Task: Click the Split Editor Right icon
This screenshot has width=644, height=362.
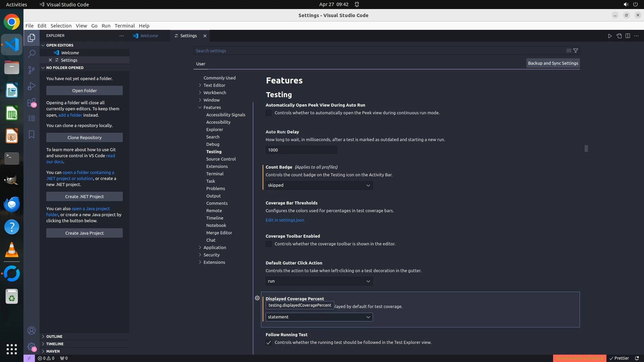Action: (628, 36)
